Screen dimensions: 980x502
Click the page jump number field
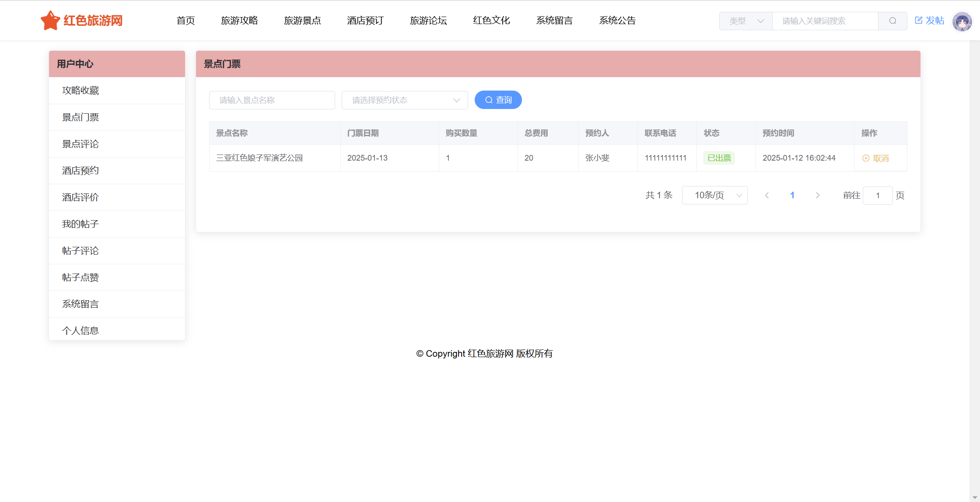(877, 195)
